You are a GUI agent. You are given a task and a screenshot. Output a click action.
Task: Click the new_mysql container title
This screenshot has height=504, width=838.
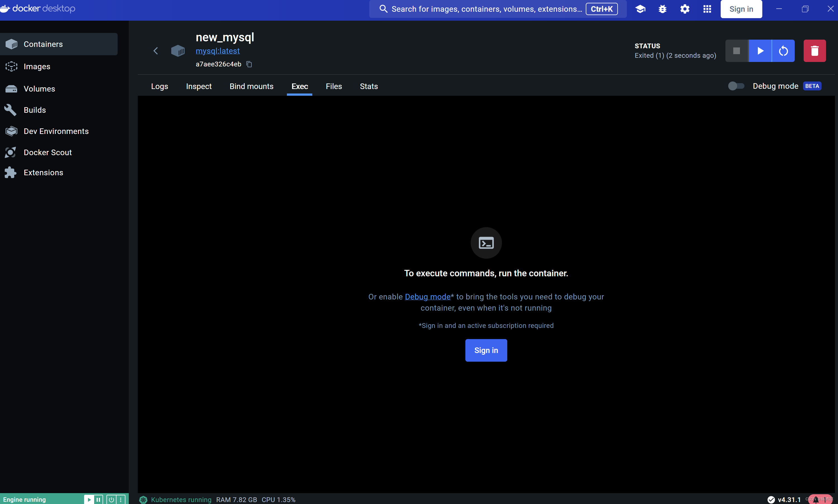225,37
